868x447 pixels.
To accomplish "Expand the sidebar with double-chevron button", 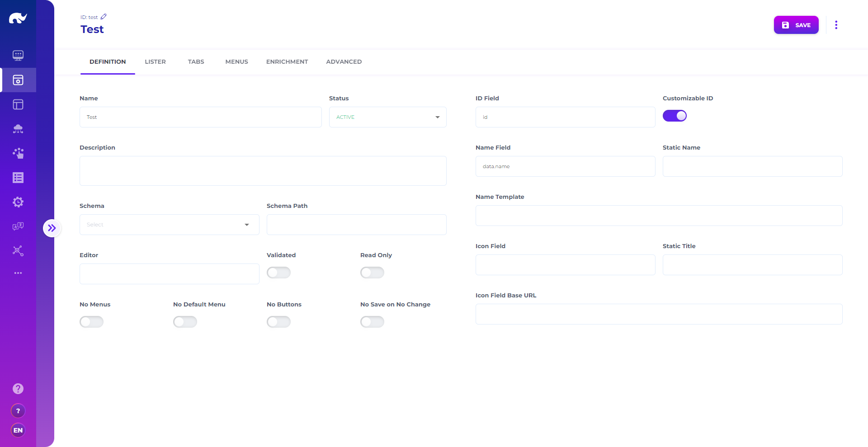I will tap(52, 228).
